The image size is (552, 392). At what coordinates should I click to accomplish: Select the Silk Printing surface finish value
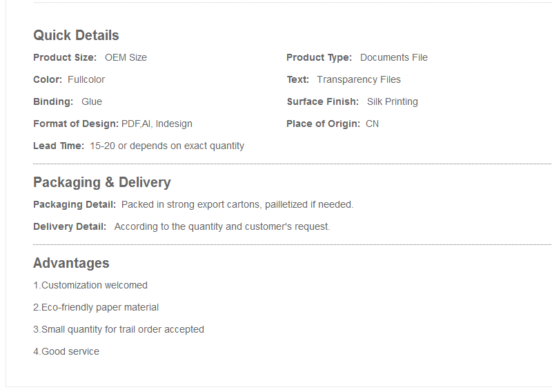pos(392,101)
